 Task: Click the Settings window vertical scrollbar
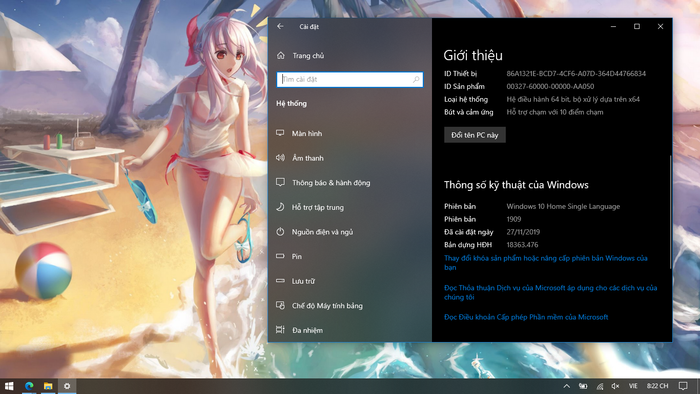coord(670,212)
